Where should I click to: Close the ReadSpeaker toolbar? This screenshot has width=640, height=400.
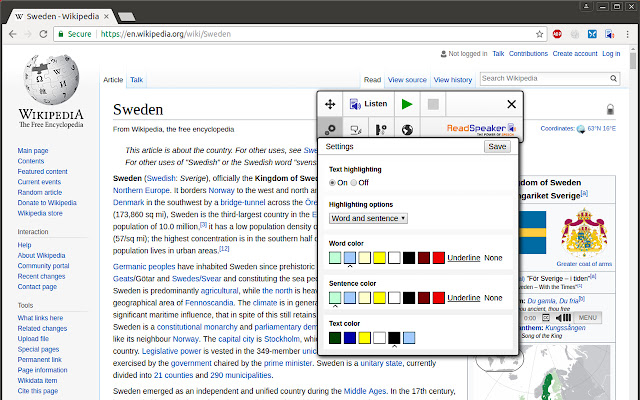(x=511, y=104)
